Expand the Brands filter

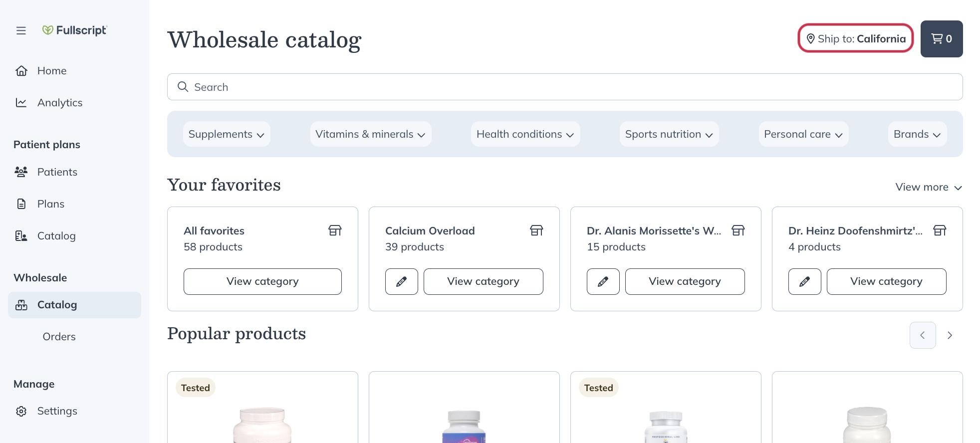coord(917,134)
